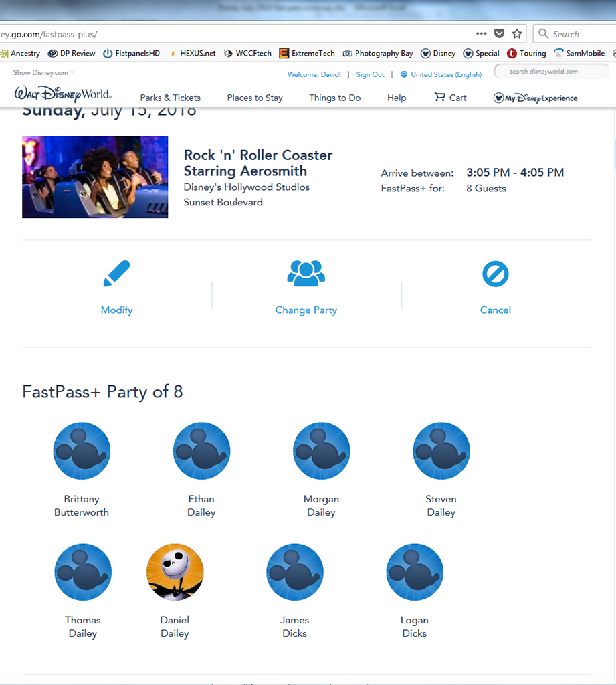The image size is (616, 685).
Task: Click the Disney's Hollywood Studios text
Action: [246, 187]
